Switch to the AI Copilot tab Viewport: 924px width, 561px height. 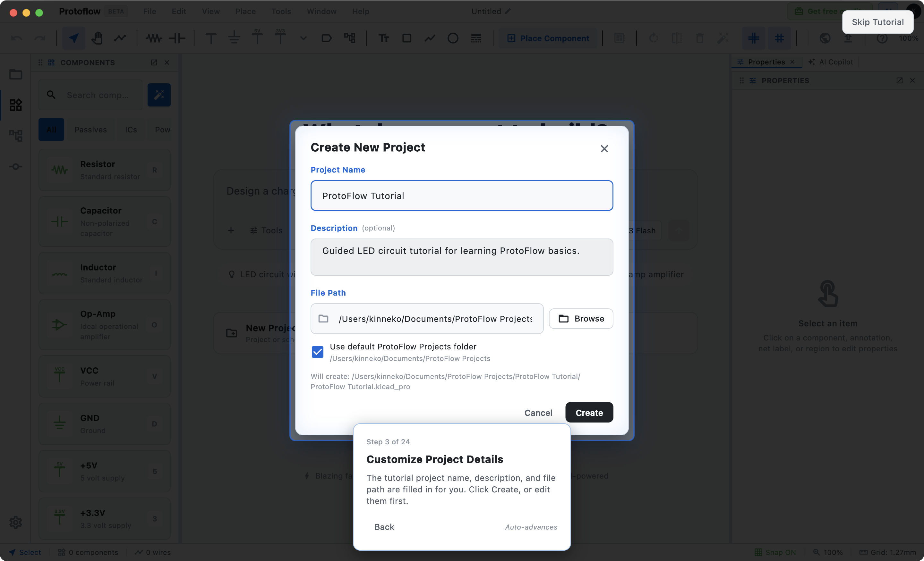pos(831,62)
